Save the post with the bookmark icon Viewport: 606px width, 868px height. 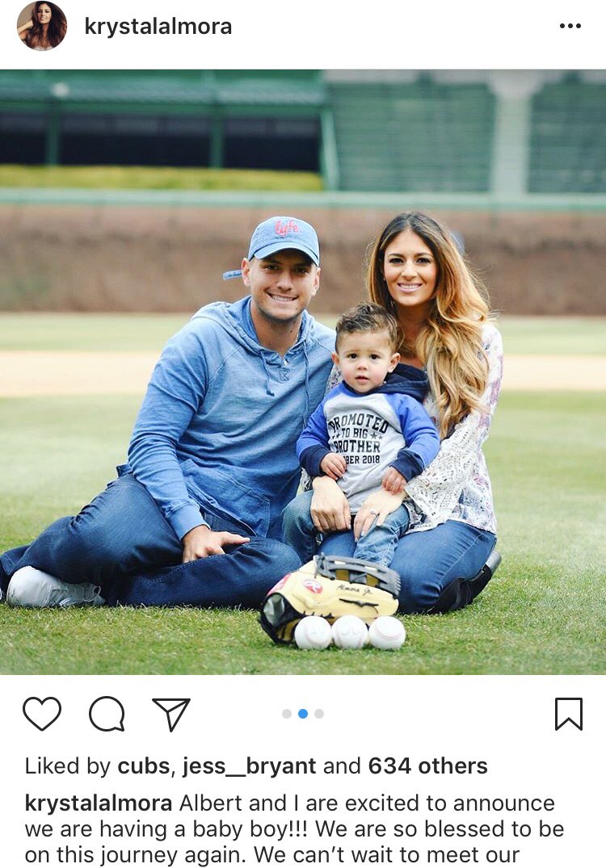(x=569, y=714)
